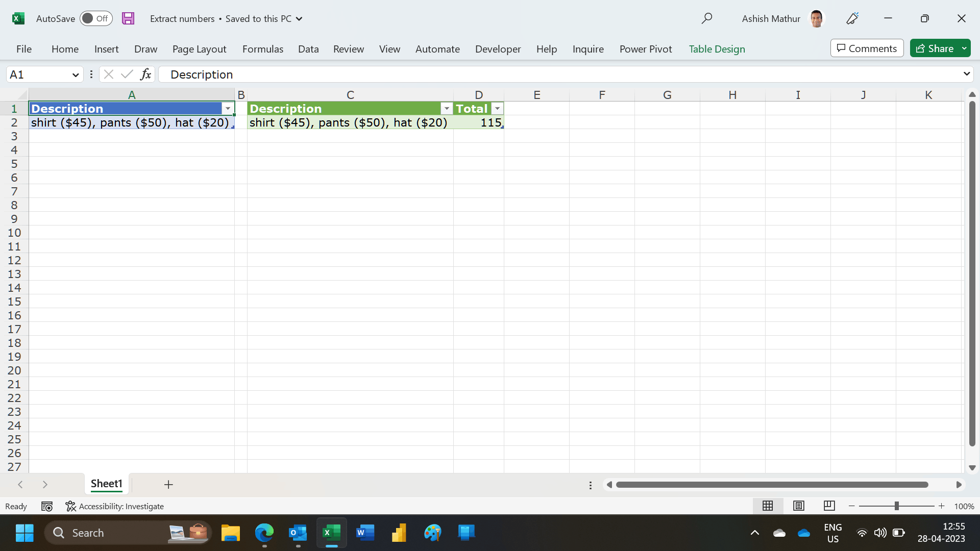Viewport: 980px width, 551px height.
Task: Click the macro recording status icon
Action: 47,506
